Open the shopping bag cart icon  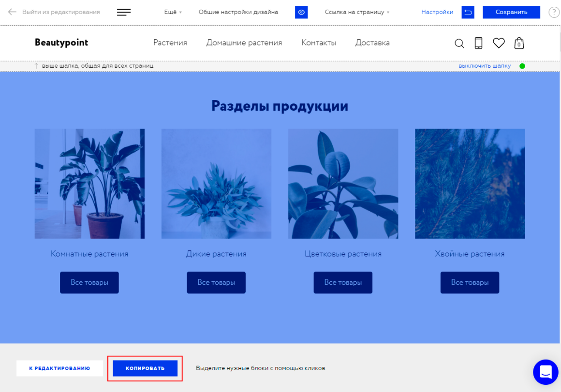coord(519,43)
